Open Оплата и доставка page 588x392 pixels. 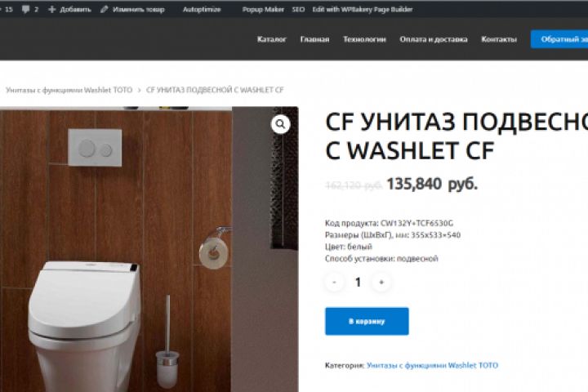(x=434, y=39)
